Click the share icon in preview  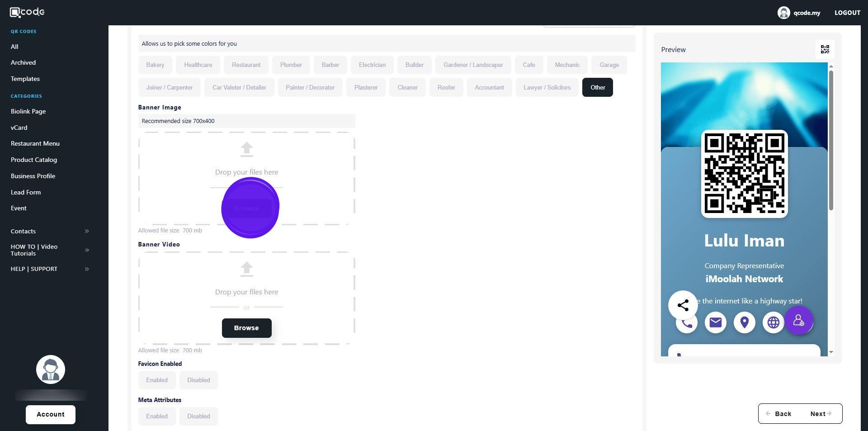click(683, 305)
